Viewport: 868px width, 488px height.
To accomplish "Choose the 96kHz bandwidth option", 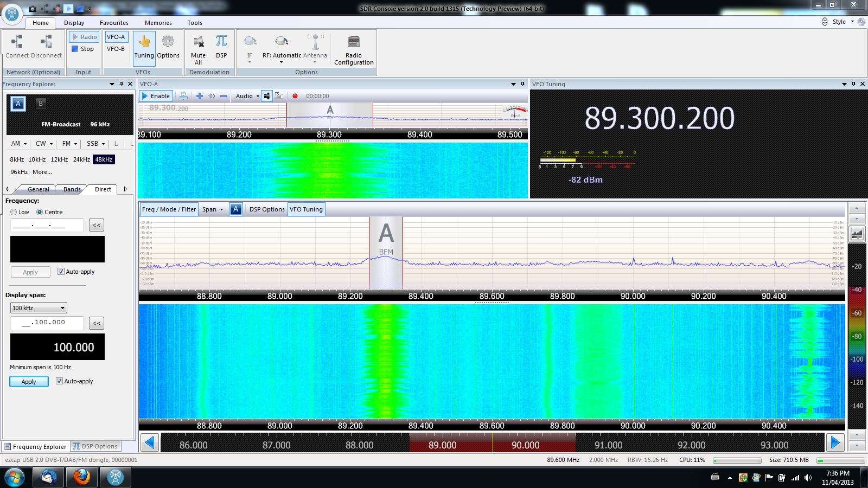I will (x=19, y=172).
